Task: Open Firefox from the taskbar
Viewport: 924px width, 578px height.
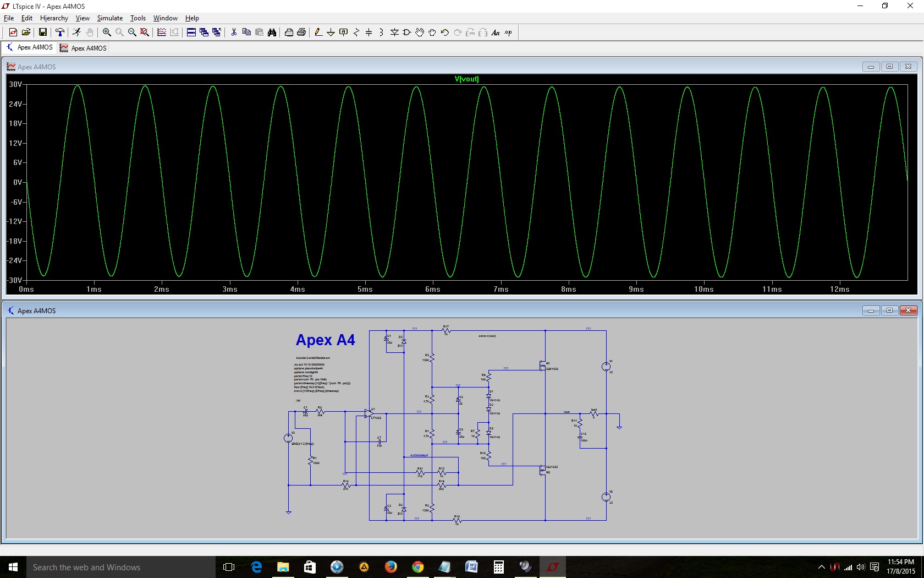Action: click(x=391, y=567)
